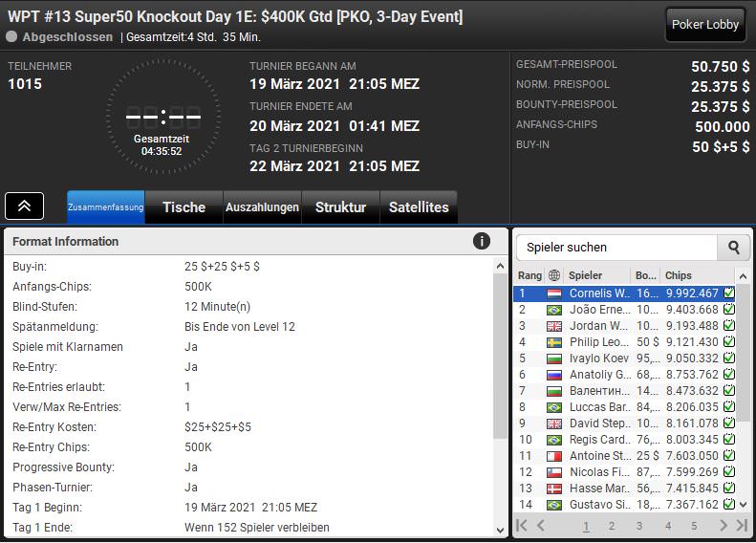
Task: Go to previous page of player list
Action: [541, 525]
